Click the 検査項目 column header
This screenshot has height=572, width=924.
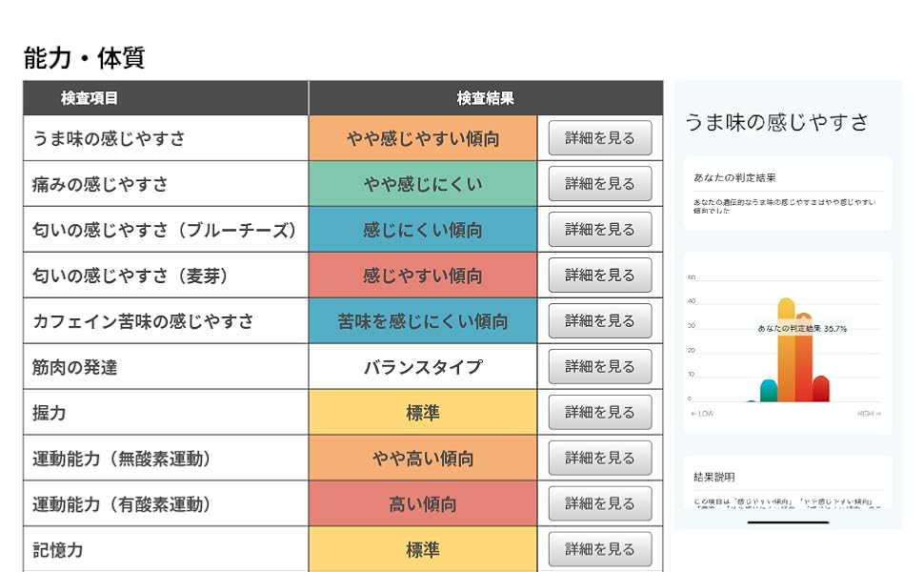pos(90,98)
